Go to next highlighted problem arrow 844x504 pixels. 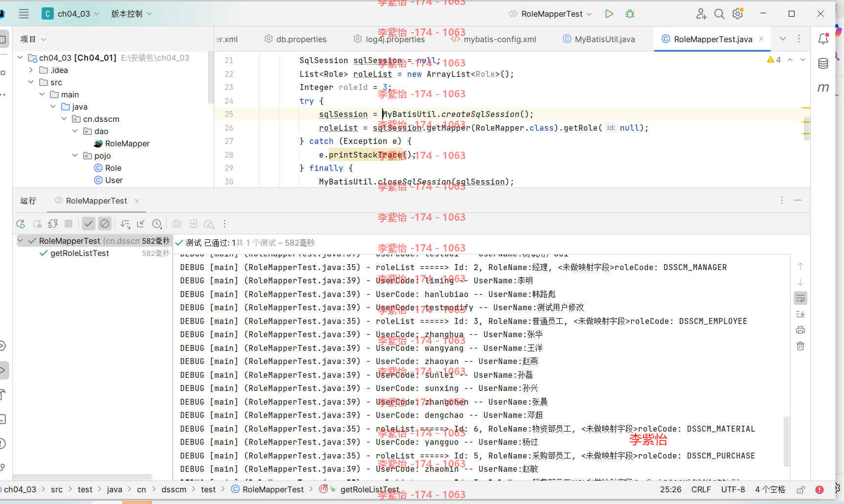802,60
